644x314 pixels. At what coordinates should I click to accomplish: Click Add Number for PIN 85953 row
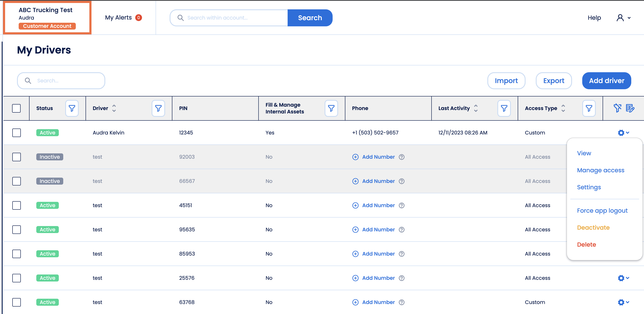point(378,254)
